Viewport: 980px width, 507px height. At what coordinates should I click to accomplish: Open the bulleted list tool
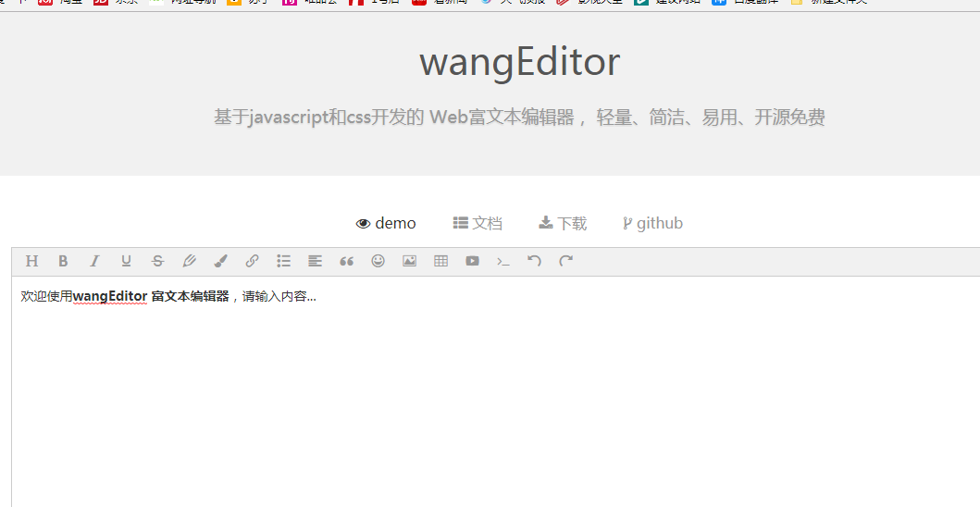pyautogui.click(x=284, y=261)
